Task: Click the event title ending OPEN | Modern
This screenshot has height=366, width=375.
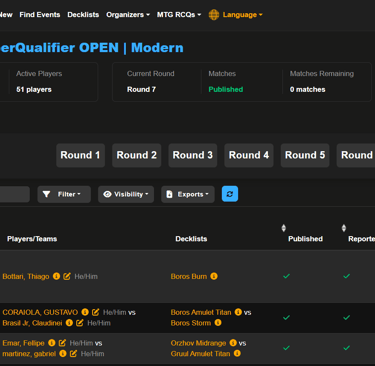Action: 92,48
